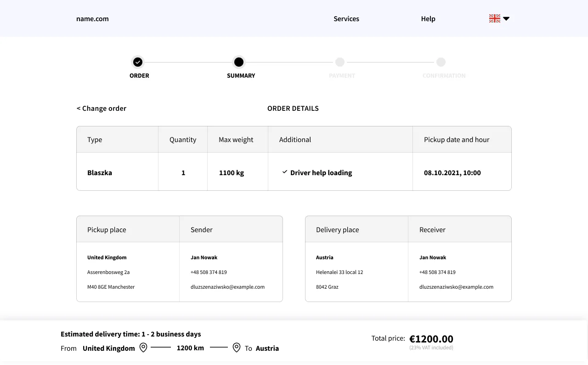
Task: Click the UK flag language icon
Action: point(495,18)
